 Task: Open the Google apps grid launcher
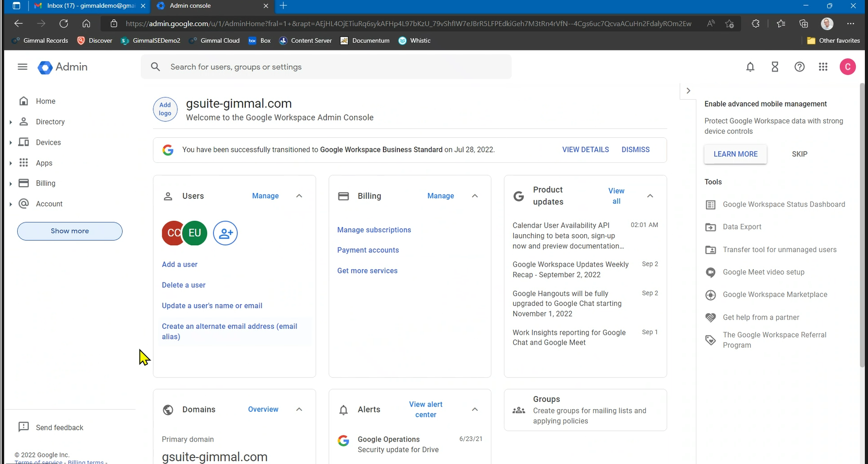(x=823, y=67)
